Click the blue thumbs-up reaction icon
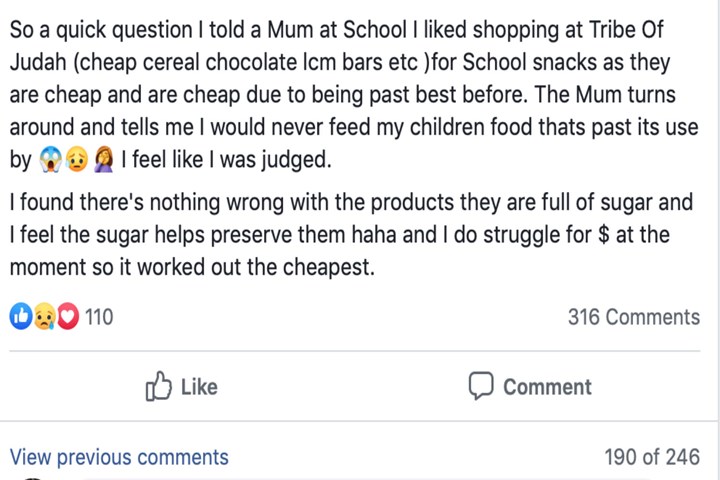This screenshot has width=720, height=480. 20,317
